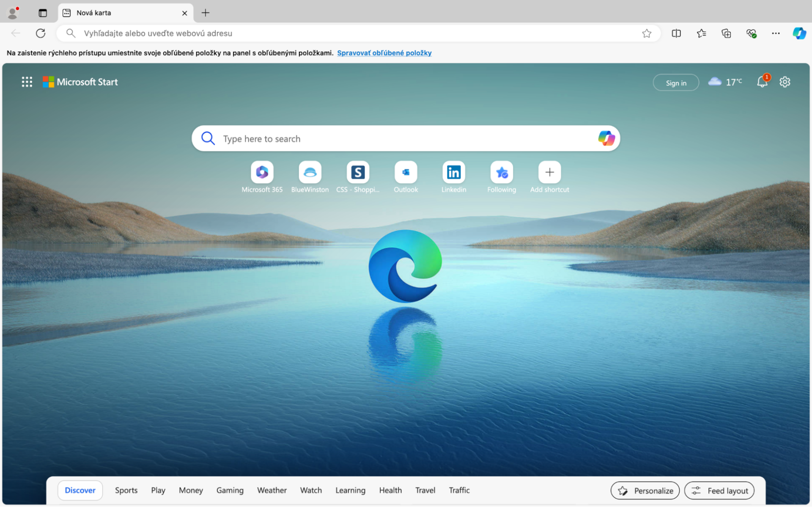Open the Outlook quick link tile

pos(406,172)
